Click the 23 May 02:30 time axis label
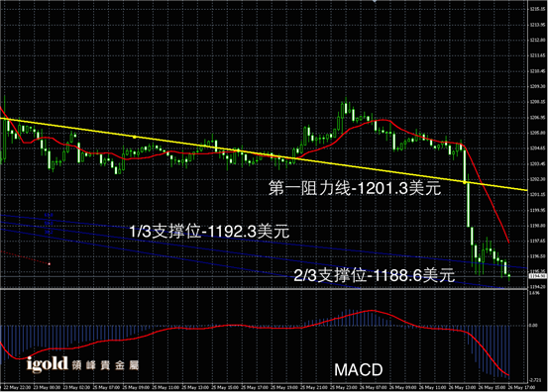Image resolution: width=548 pixels, height=392 pixels. tap(77, 387)
